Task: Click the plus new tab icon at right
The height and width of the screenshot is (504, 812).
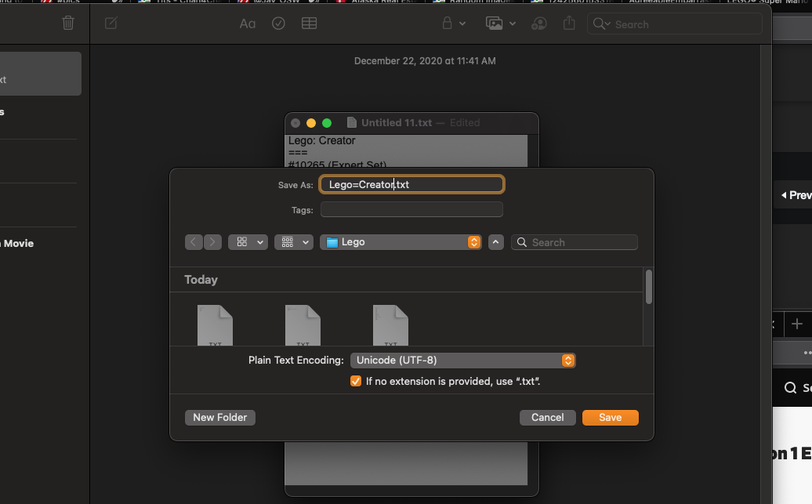Action: tap(797, 325)
